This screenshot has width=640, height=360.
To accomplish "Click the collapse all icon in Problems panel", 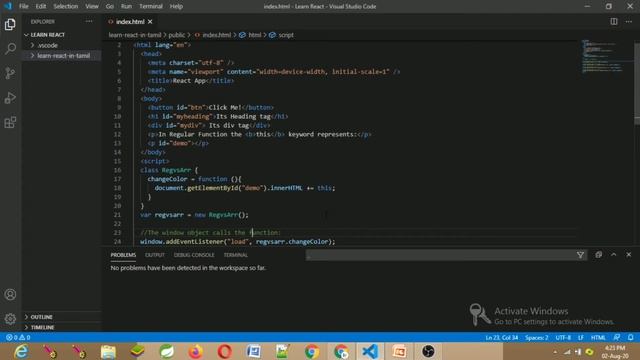I will point(598,255).
